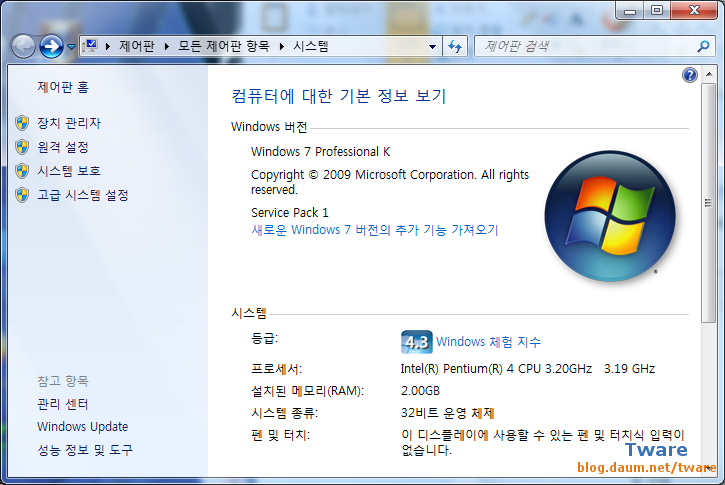725x485 pixels.
Task: Open the address bar history dropdown arrow
Action: [432, 47]
